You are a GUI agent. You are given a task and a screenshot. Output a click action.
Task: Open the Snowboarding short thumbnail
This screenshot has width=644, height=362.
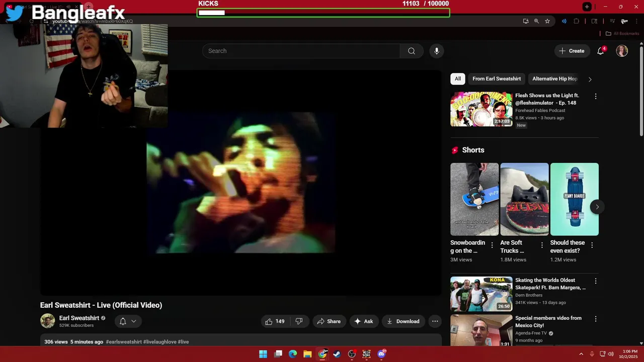coord(474,199)
